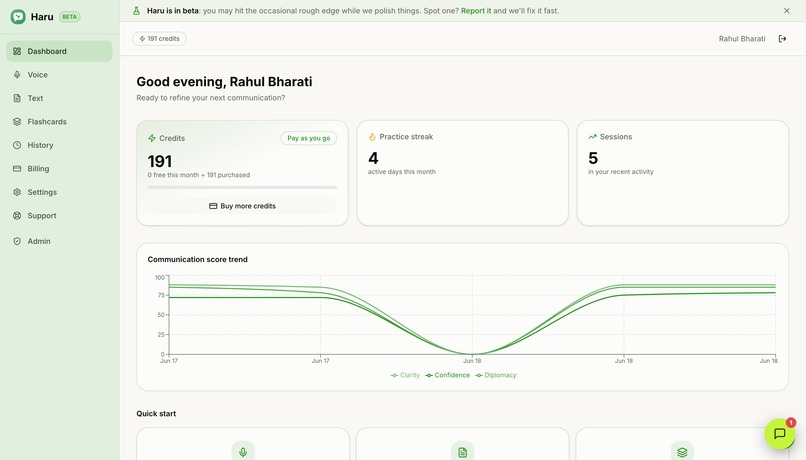
Task: Open the Support page
Action: (x=60, y=216)
